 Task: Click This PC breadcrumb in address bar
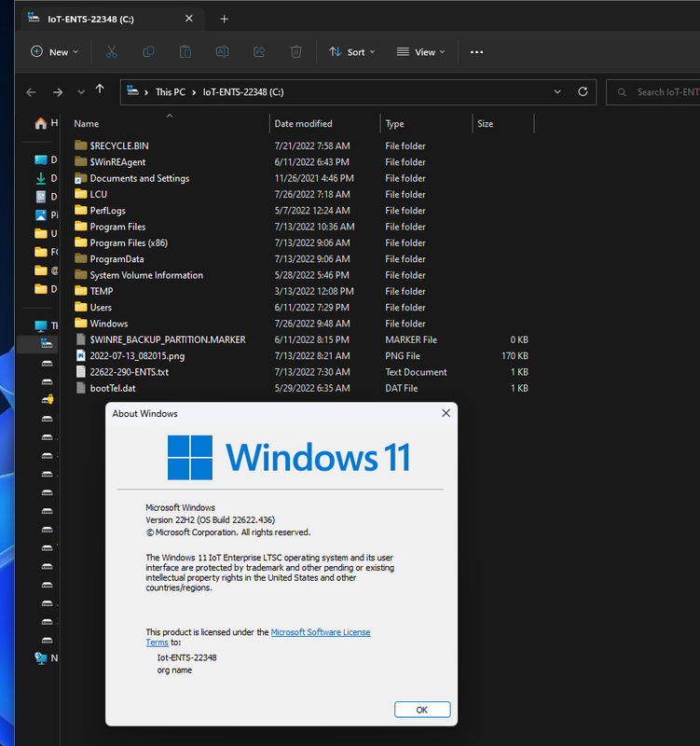point(171,92)
